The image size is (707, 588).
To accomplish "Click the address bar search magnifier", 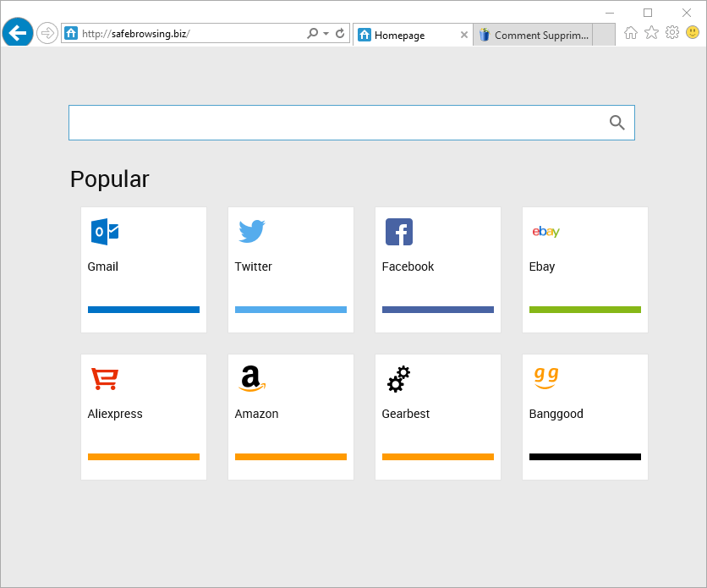I will click(x=312, y=33).
